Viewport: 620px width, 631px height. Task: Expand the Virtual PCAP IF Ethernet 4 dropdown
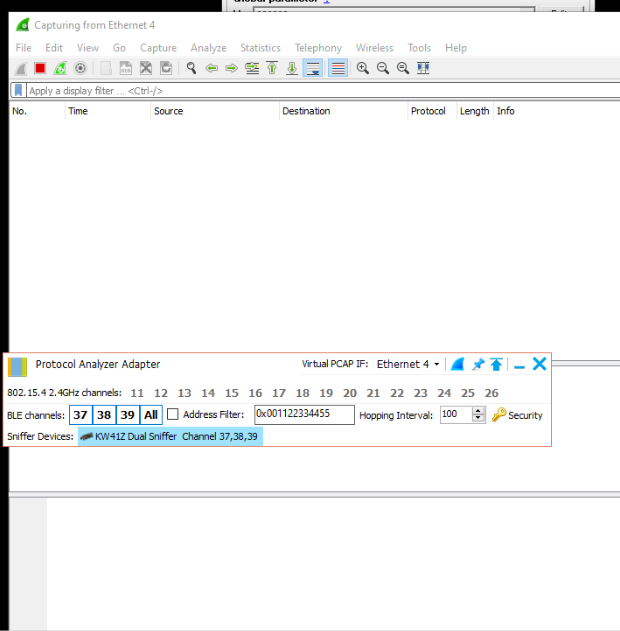pyautogui.click(x=408, y=364)
